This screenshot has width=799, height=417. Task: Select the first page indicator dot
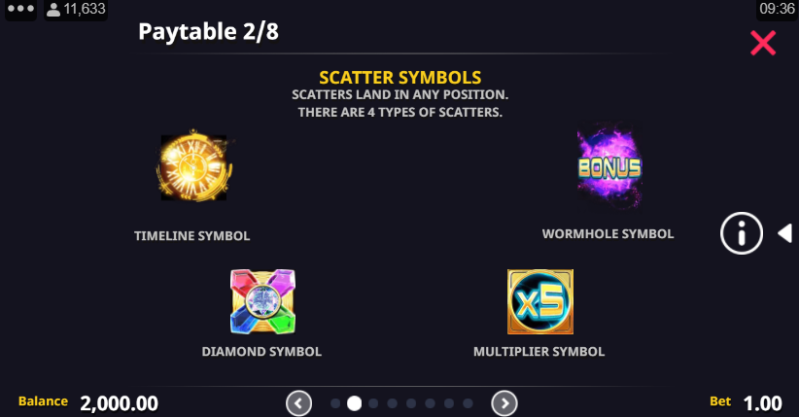(x=335, y=404)
